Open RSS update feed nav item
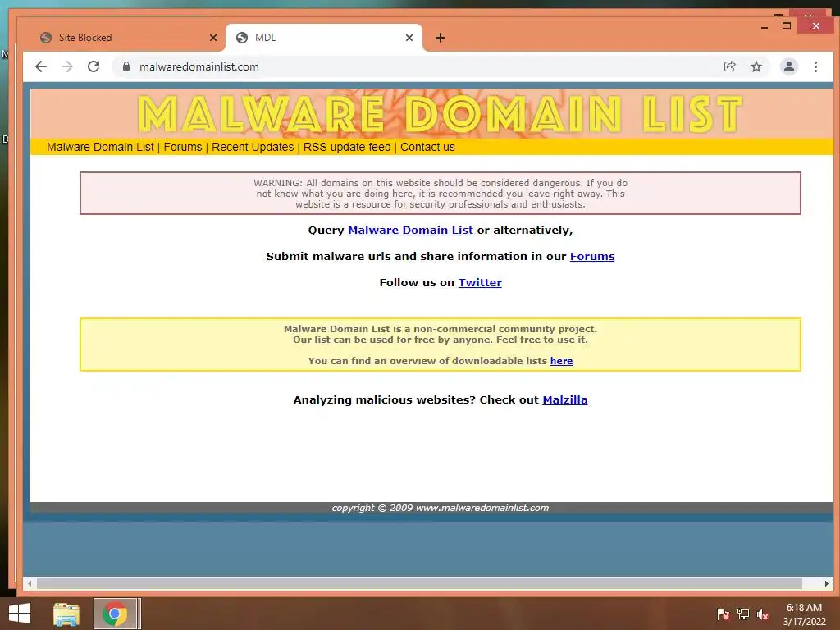The width and height of the screenshot is (840, 630). pyautogui.click(x=347, y=147)
